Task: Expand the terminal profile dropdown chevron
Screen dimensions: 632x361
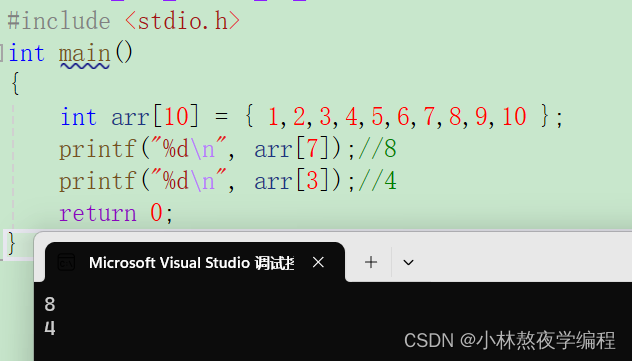Action: point(408,263)
